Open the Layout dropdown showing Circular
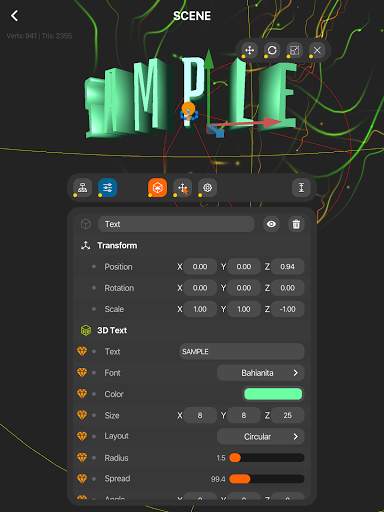The width and height of the screenshot is (384, 512). point(260,437)
